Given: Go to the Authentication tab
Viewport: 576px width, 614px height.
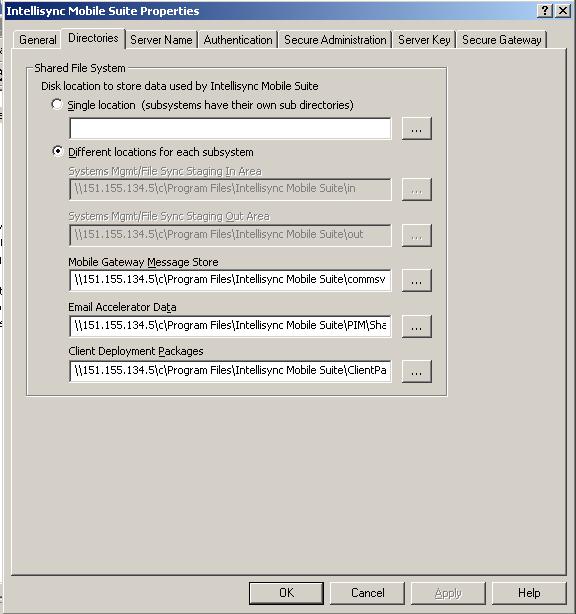Looking at the screenshot, I should [238, 40].
